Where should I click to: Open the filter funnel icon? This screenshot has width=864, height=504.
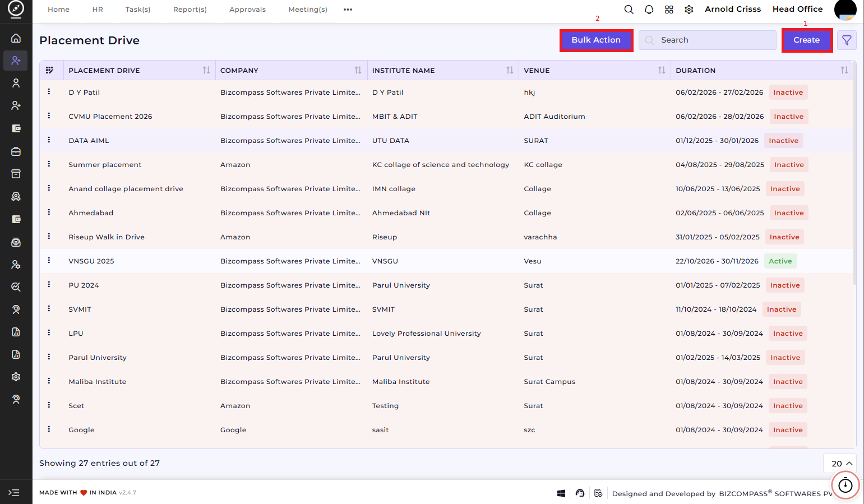tap(847, 40)
